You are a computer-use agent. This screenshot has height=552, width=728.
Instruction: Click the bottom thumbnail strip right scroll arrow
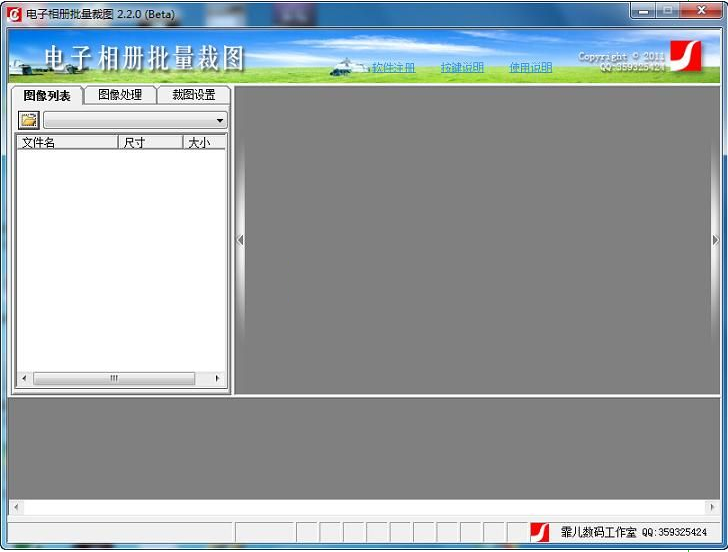click(711, 508)
